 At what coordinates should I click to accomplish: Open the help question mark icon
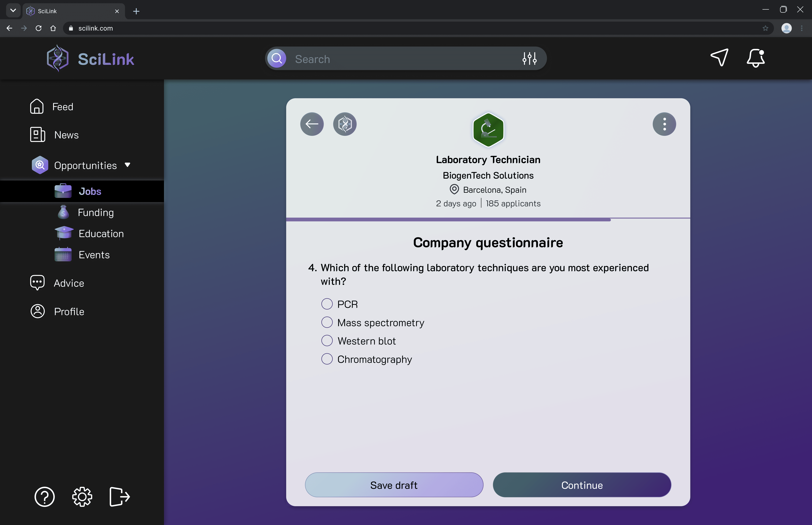pyautogui.click(x=45, y=497)
